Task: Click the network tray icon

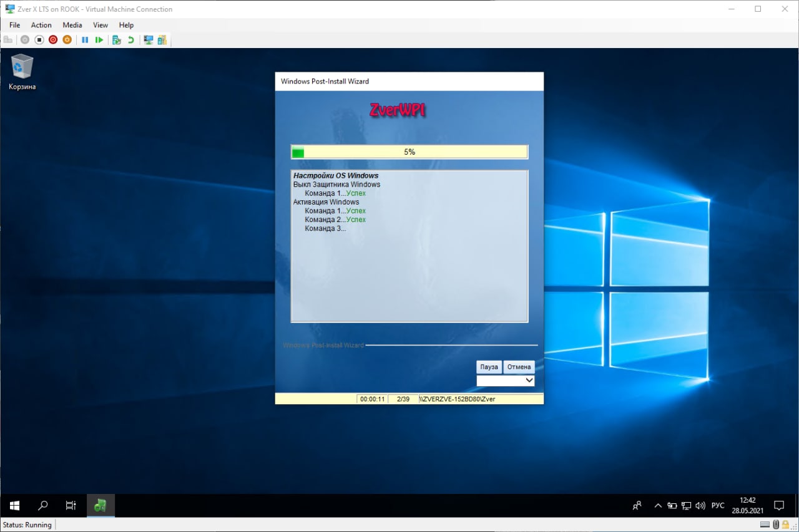Action: [x=686, y=506]
